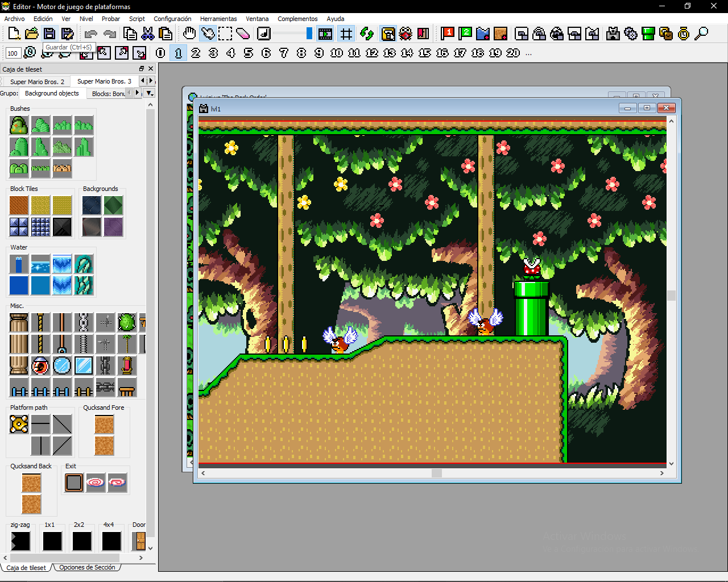The width and height of the screenshot is (728, 582).
Task: Choose the dashed rectangle selection tool
Action: point(225,34)
